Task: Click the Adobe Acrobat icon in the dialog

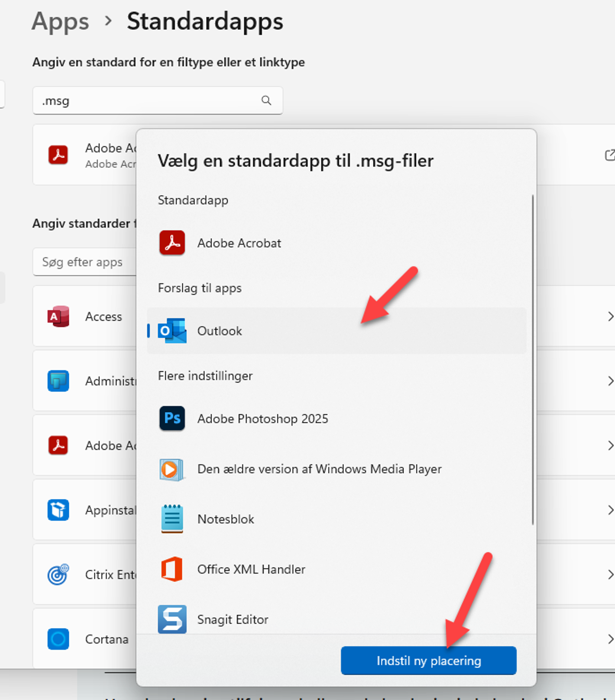Action: 172,243
